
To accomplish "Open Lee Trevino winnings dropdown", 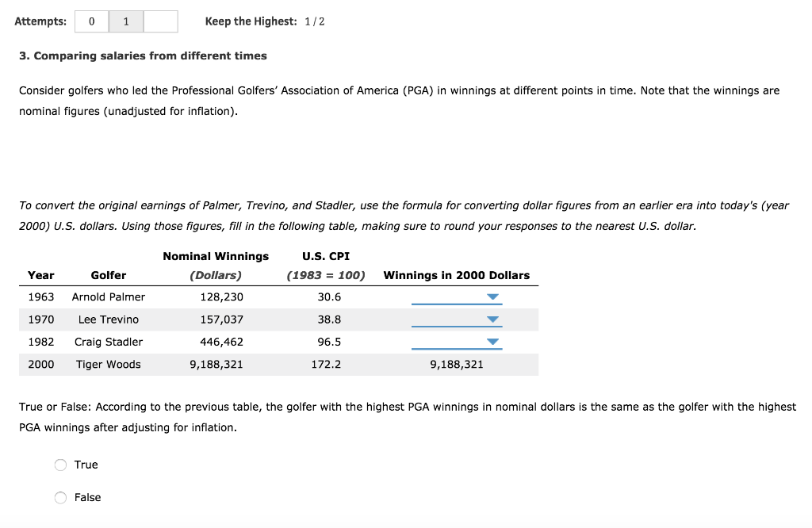I will [457, 319].
